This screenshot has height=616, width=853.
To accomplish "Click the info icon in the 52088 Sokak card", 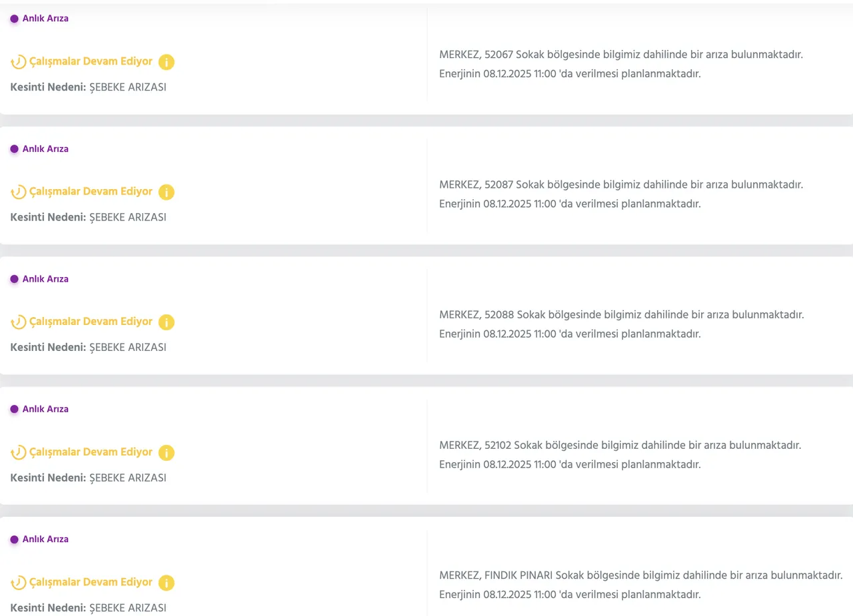I will pyautogui.click(x=167, y=322).
